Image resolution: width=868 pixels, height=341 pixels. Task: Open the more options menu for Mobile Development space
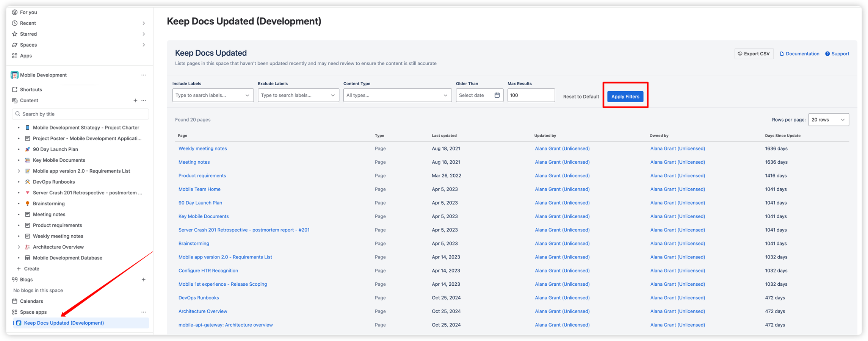click(x=144, y=75)
